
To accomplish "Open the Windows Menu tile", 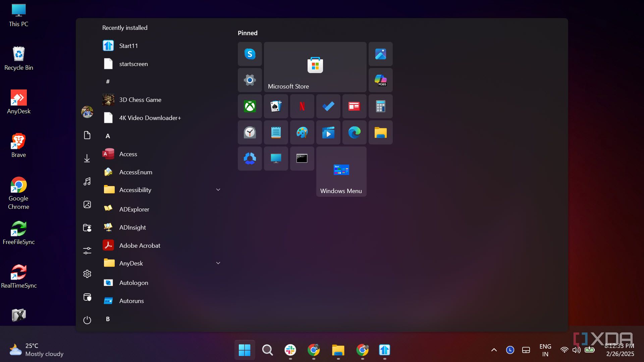I will point(341,172).
